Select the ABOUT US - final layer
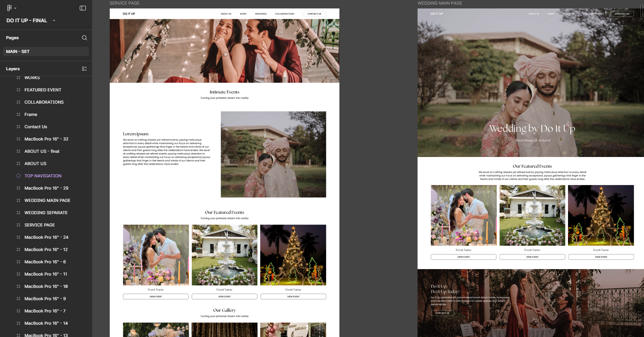 click(x=42, y=151)
